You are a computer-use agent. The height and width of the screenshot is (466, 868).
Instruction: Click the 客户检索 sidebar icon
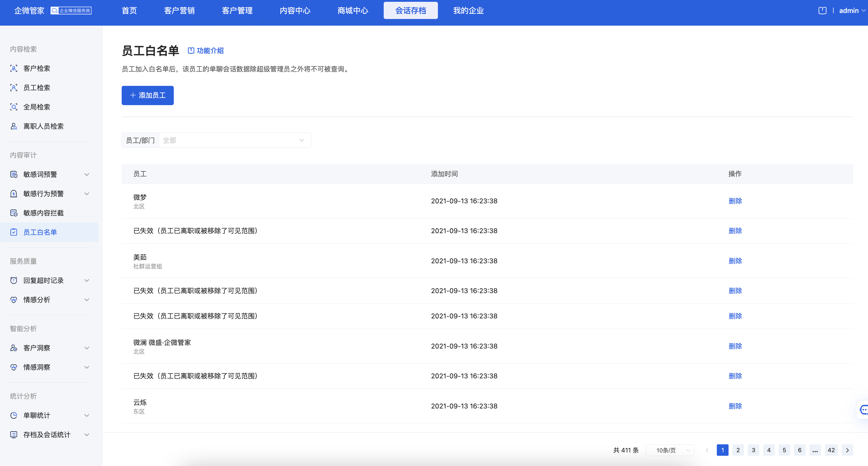coord(14,68)
